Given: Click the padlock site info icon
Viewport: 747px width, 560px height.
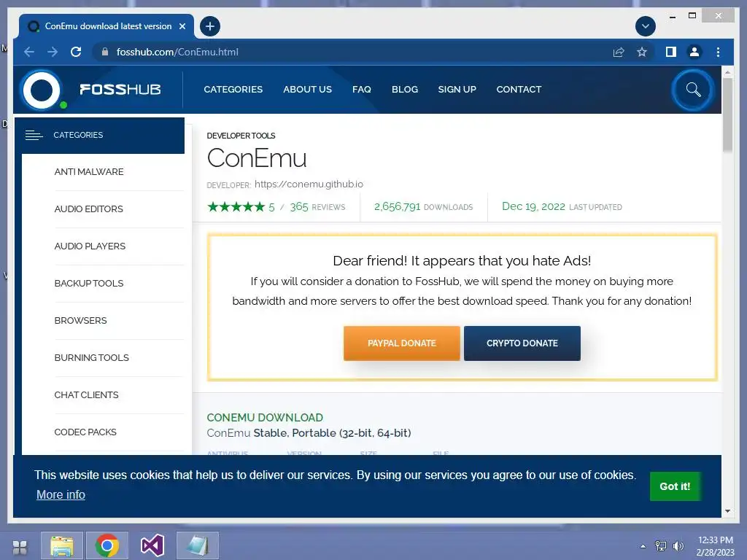Looking at the screenshot, I should [x=105, y=52].
